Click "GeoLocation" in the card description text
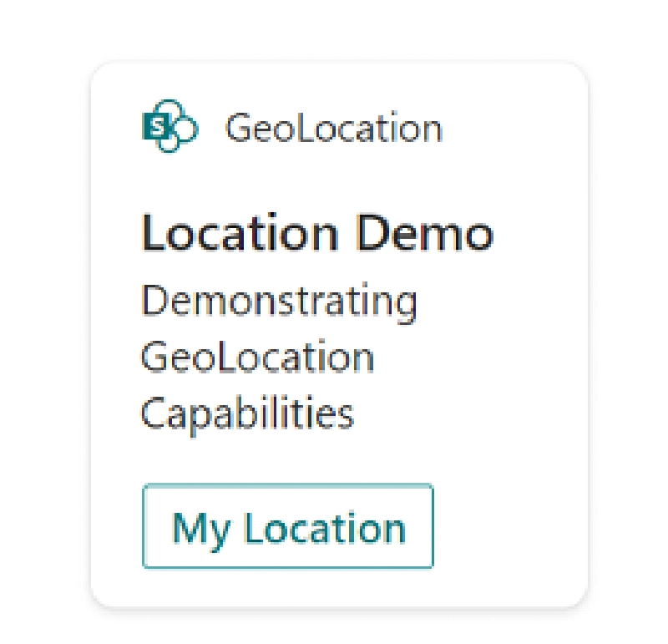Image resolution: width=668 pixels, height=644 pixels. pos(257,357)
